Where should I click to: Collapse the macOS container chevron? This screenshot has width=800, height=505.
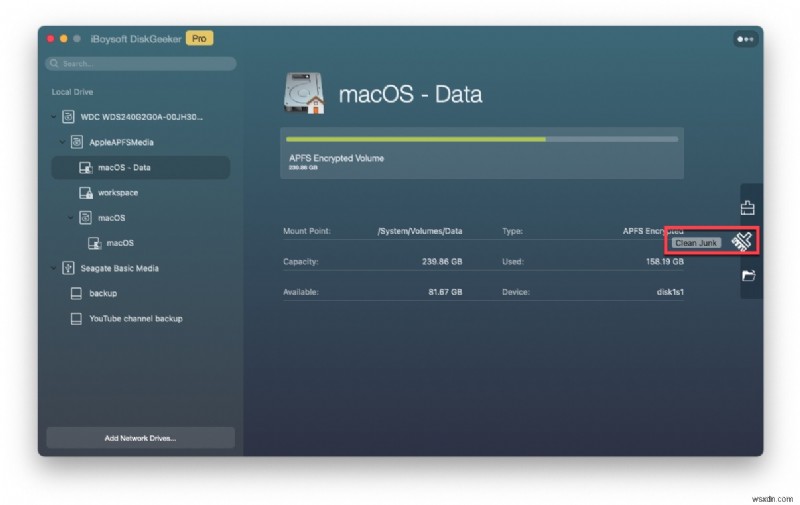click(71, 217)
